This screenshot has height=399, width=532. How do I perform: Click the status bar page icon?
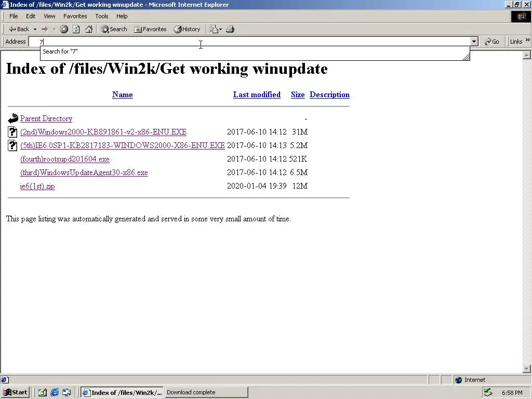click(x=5, y=380)
